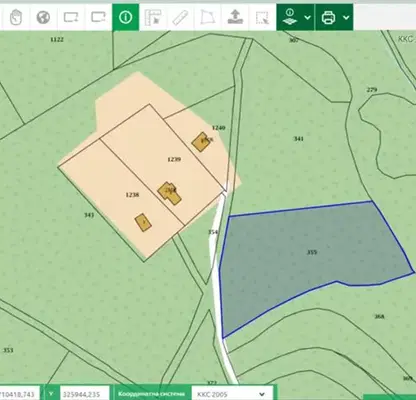416x400 pixels.
Task: Click the upload/export layer icon
Action: pyautogui.click(x=235, y=17)
